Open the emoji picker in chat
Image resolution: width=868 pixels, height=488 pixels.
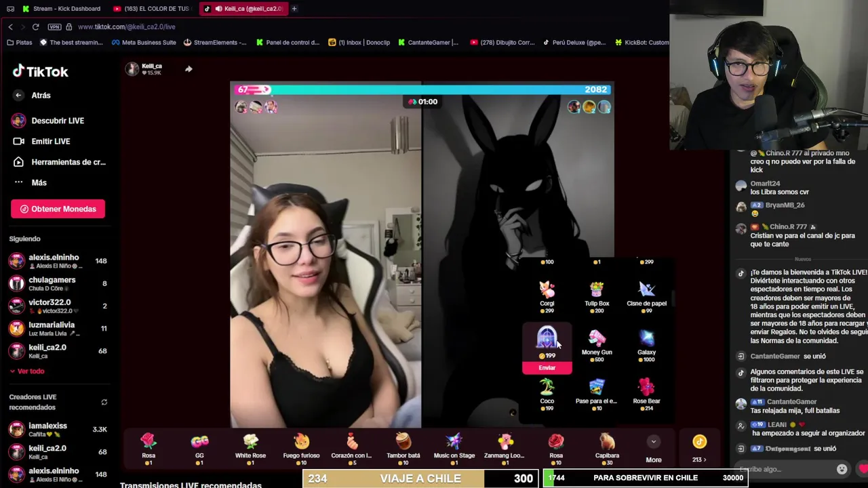coord(842,469)
